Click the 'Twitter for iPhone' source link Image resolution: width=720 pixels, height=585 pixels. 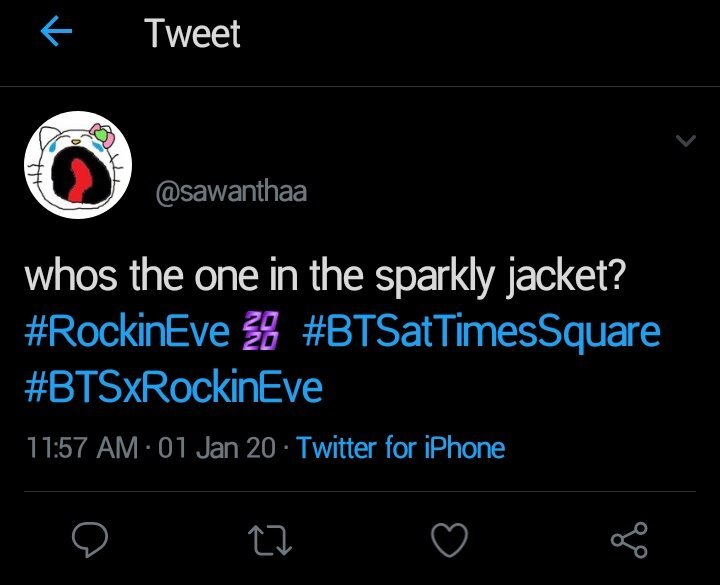400,447
